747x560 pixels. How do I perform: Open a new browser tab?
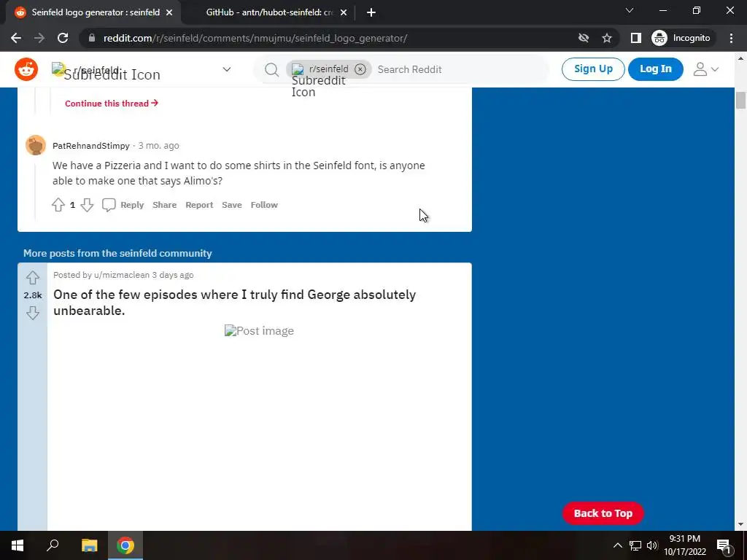pyautogui.click(x=371, y=12)
